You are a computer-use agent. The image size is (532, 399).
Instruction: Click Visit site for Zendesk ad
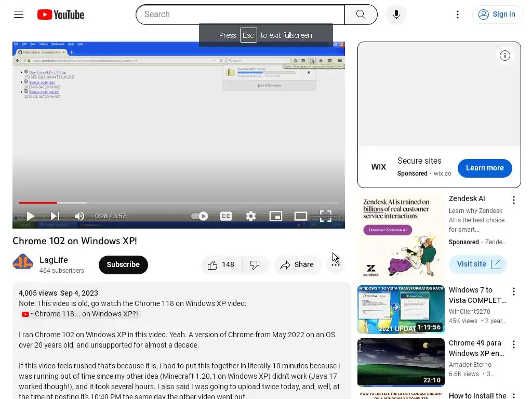478,264
